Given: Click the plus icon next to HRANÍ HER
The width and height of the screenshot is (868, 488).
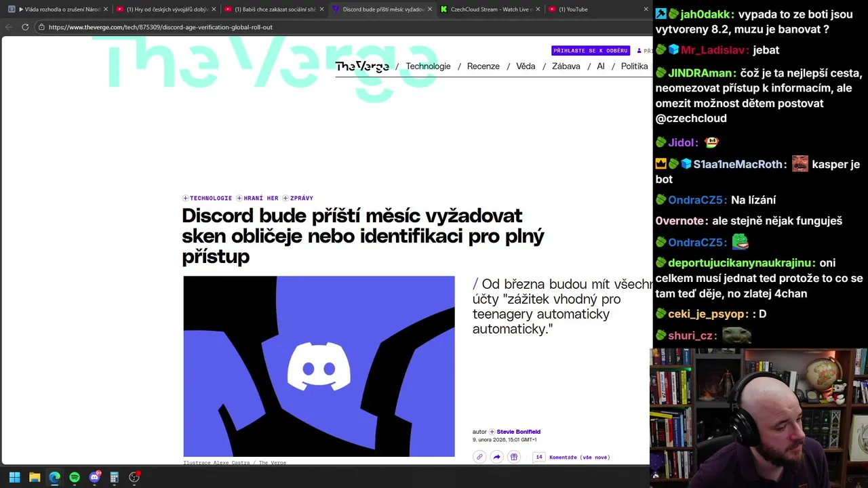Looking at the screenshot, I should click(x=239, y=198).
